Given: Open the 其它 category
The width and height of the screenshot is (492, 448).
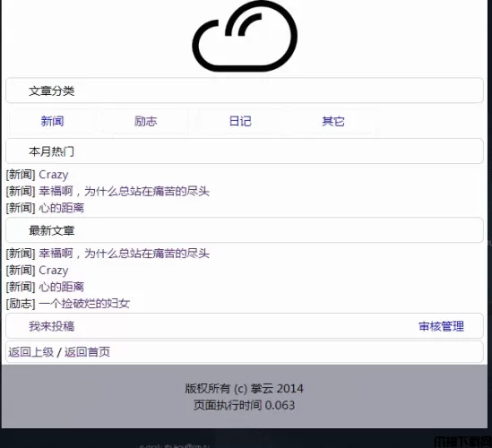Looking at the screenshot, I should 332,121.
